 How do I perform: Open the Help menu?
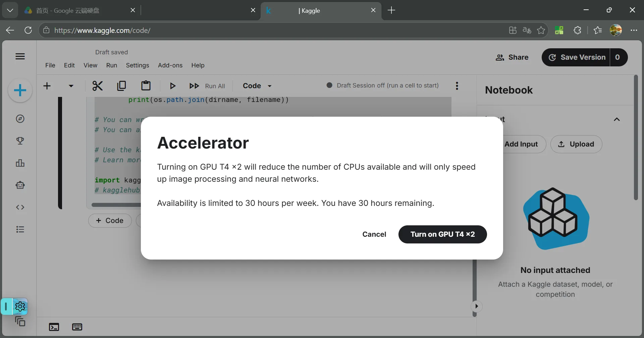[x=198, y=65]
